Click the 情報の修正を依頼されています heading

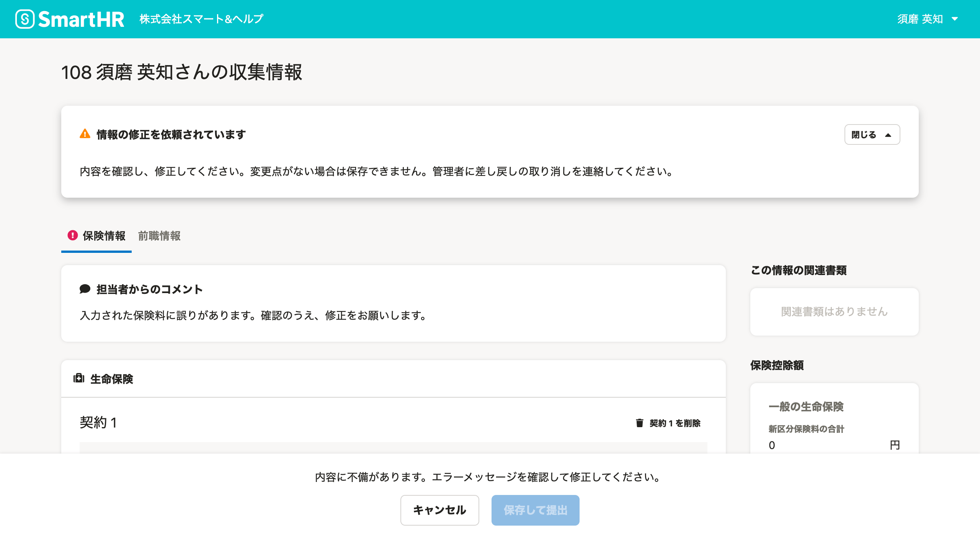coord(171,134)
